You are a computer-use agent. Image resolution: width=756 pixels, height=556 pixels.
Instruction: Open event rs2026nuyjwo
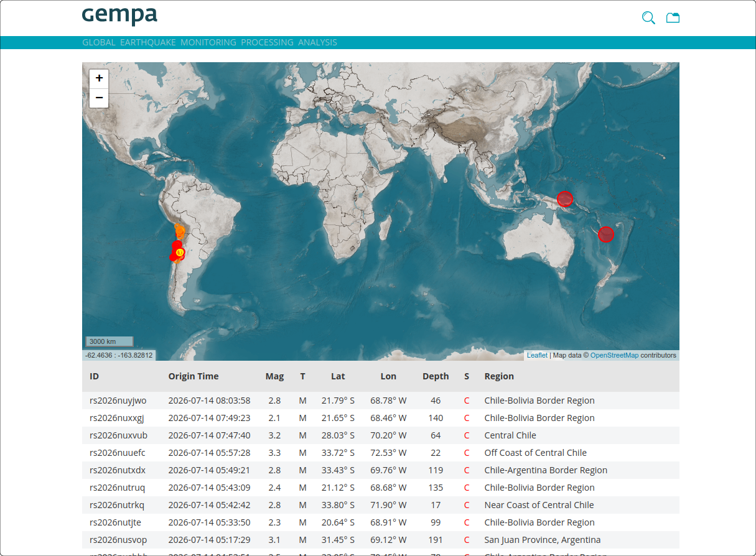point(118,401)
